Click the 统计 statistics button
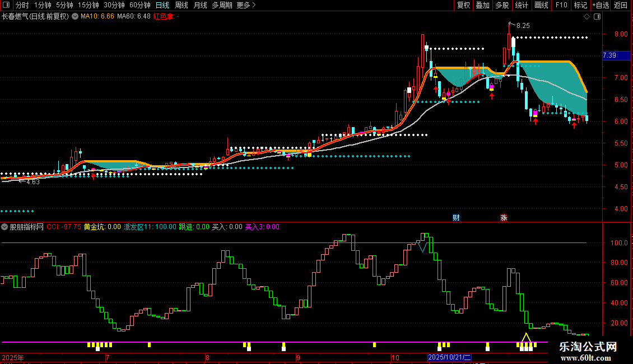The image size is (633, 364). 521,5
